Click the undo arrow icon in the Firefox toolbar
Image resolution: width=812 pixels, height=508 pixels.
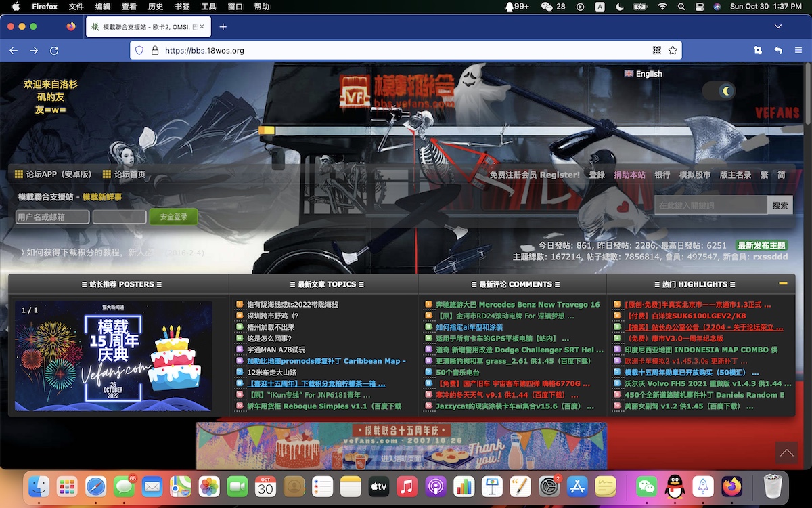click(x=778, y=51)
